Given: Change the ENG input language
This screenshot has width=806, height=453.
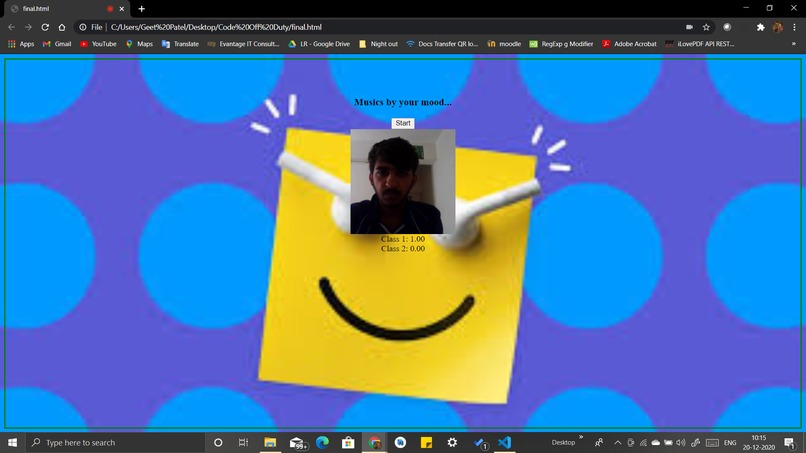Looking at the screenshot, I should 730,443.
